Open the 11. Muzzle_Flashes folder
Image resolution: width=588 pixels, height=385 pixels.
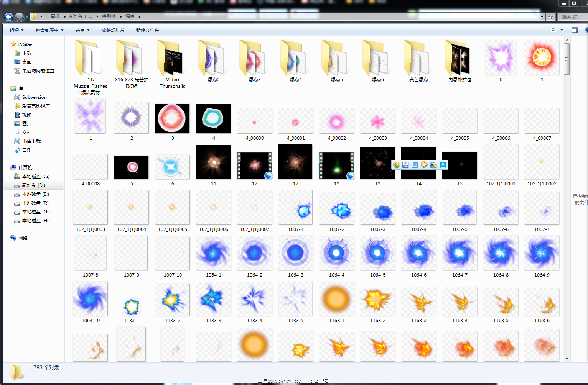(91, 67)
